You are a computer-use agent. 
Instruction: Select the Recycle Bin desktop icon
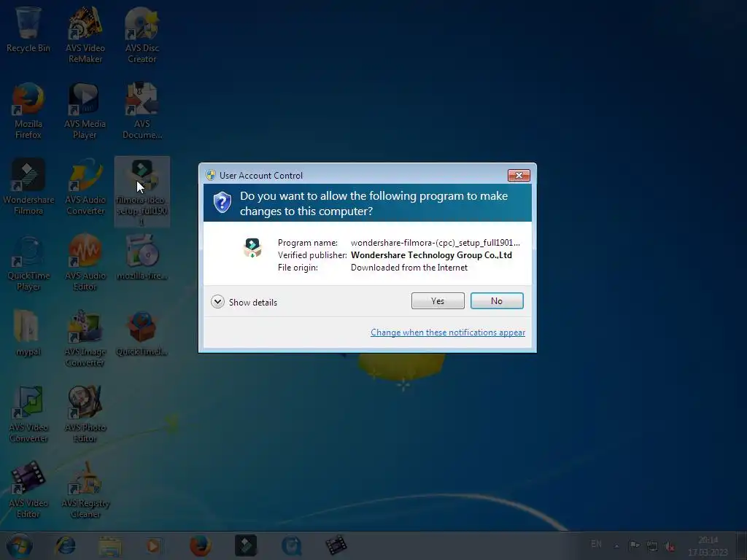click(x=28, y=29)
